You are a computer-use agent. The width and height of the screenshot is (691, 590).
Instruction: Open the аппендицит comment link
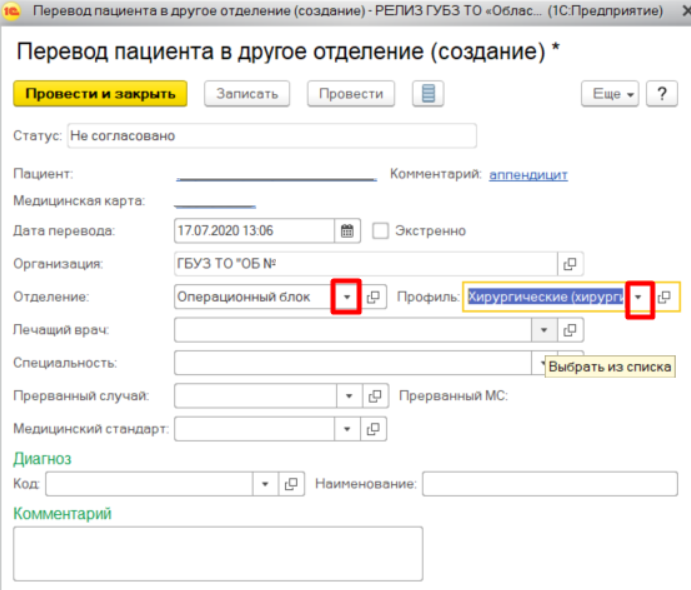pyautogui.click(x=528, y=175)
